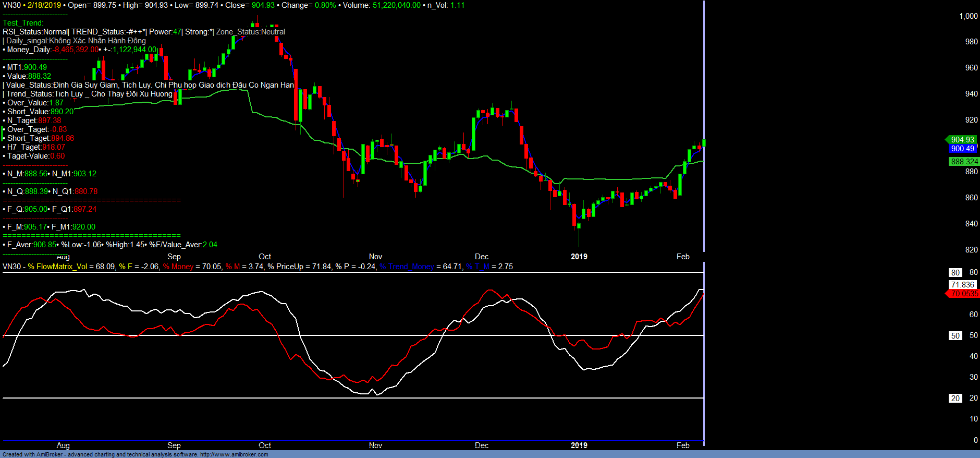Click the yellow % FlowMatrix_Vol indicator name
980x458 pixels.
pyautogui.click(x=57, y=267)
